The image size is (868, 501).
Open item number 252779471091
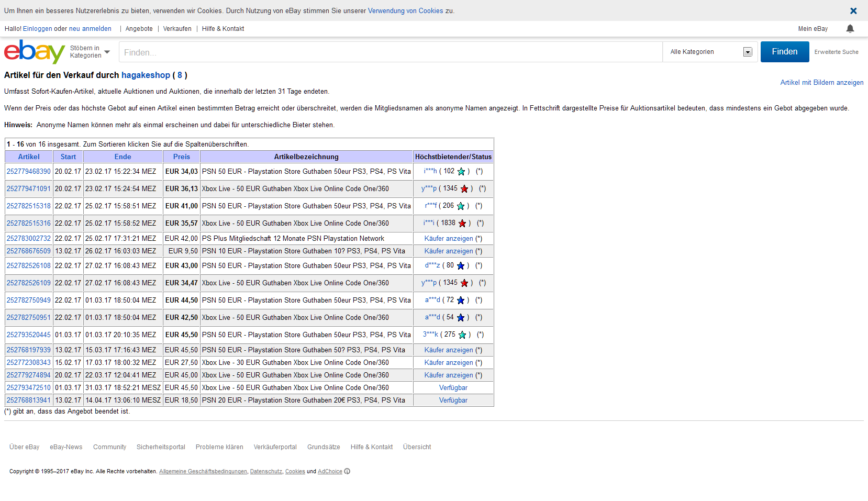29,188
